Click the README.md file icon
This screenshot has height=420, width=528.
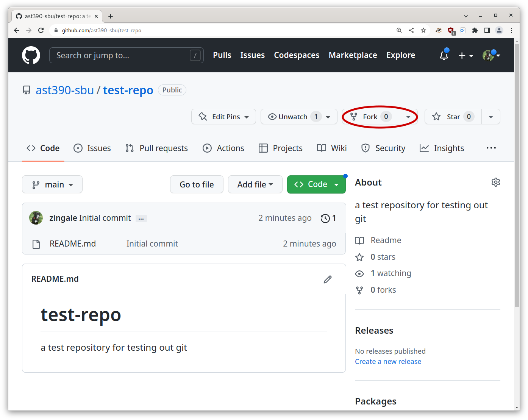pos(36,244)
